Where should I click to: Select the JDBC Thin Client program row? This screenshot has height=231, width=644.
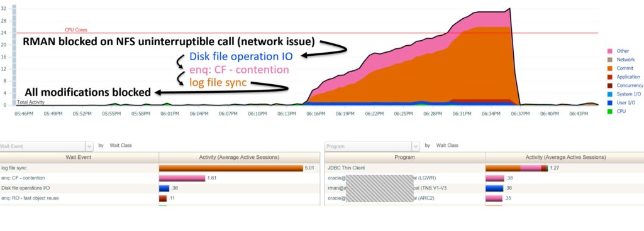pyautogui.click(x=484, y=168)
